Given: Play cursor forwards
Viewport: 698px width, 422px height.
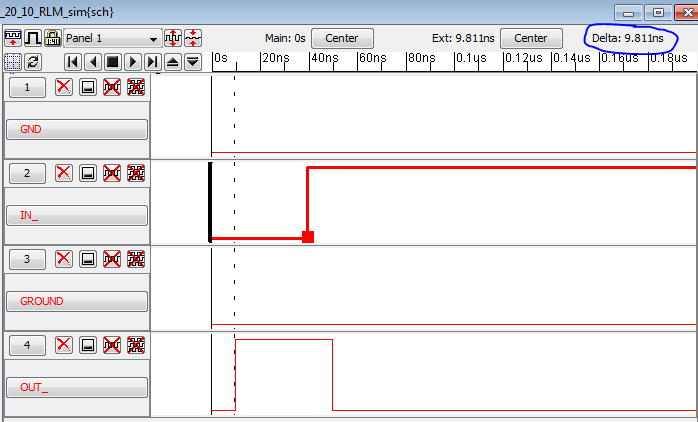Looking at the screenshot, I should coord(133,62).
